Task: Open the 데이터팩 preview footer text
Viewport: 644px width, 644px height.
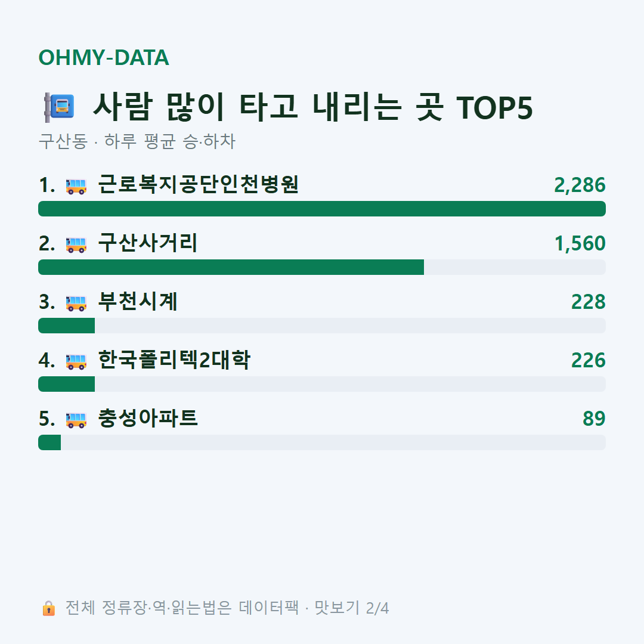Action: (x=227, y=608)
